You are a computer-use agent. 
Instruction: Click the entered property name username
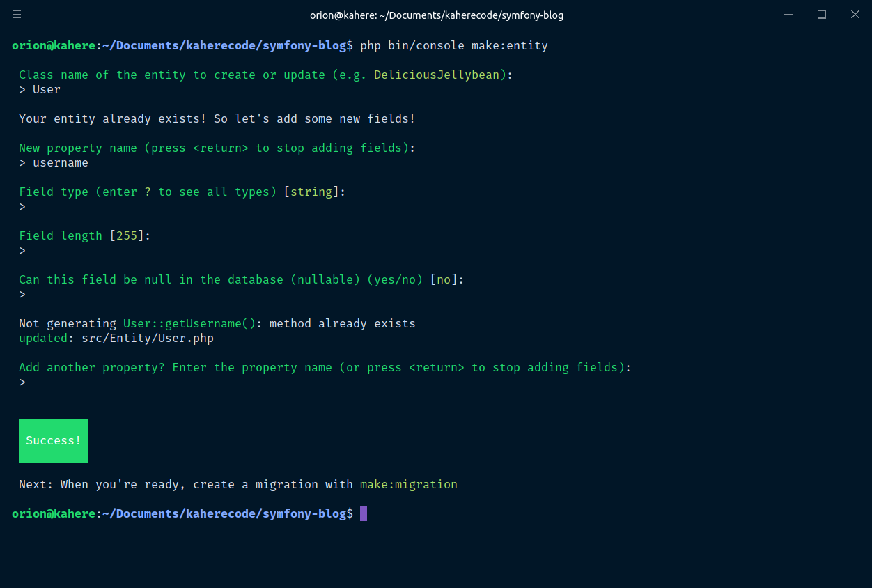[x=61, y=163]
